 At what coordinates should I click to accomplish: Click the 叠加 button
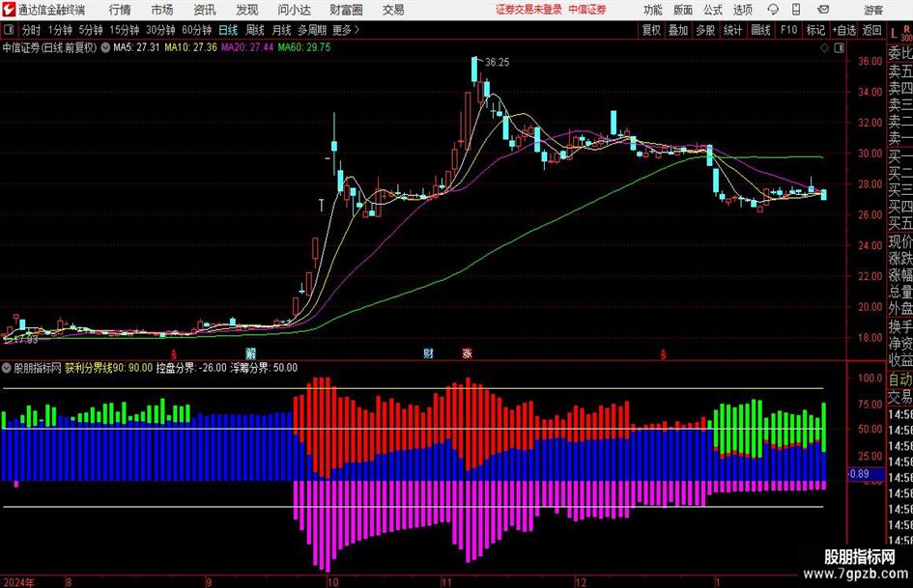(678, 30)
